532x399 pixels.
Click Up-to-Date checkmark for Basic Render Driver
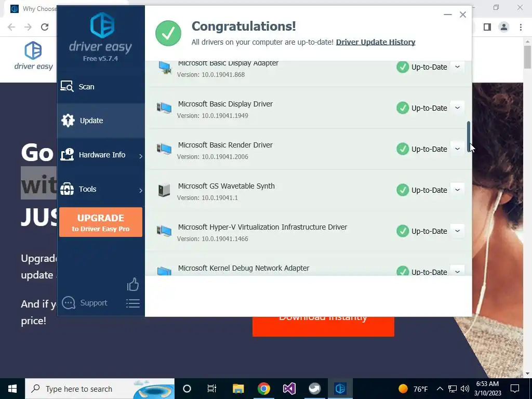403,149
